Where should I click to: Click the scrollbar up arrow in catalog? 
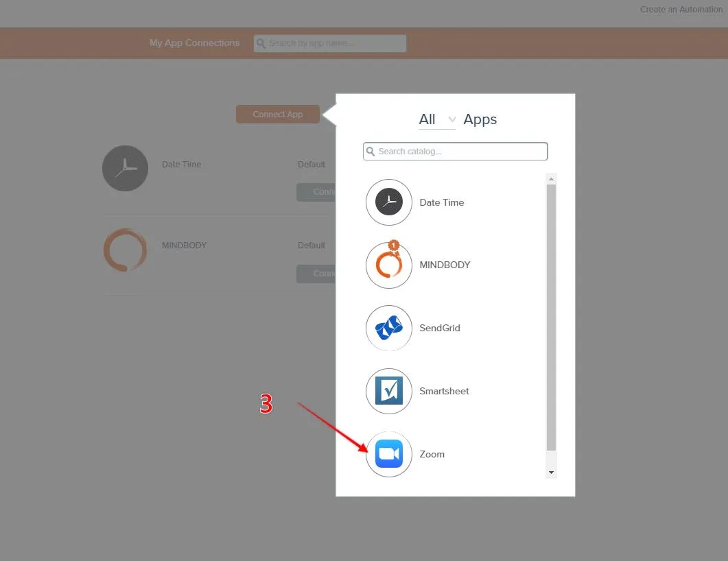click(551, 178)
